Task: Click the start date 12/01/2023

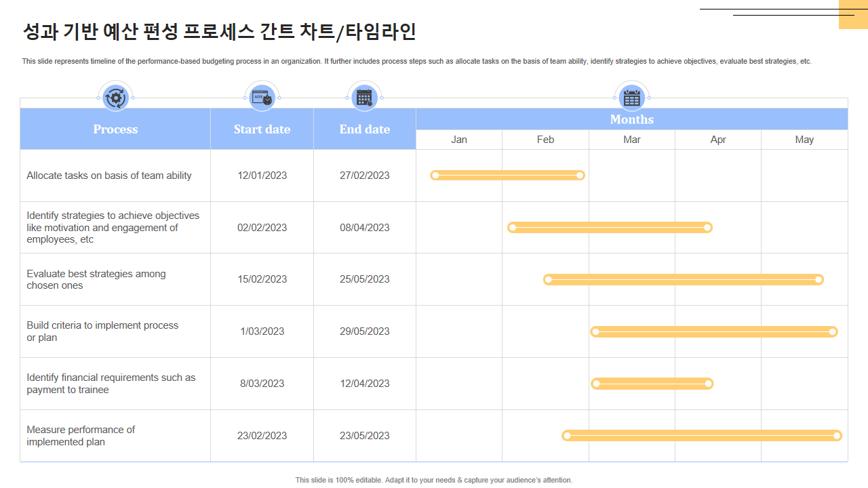Action: pyautogui.click(x=262, y=176)
